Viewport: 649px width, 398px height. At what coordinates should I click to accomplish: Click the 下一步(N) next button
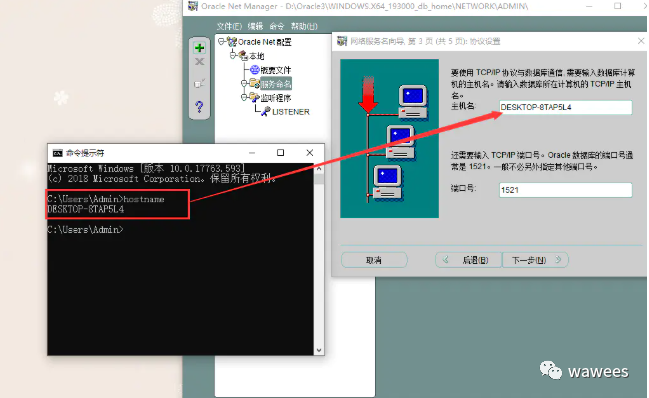point(535,260)
